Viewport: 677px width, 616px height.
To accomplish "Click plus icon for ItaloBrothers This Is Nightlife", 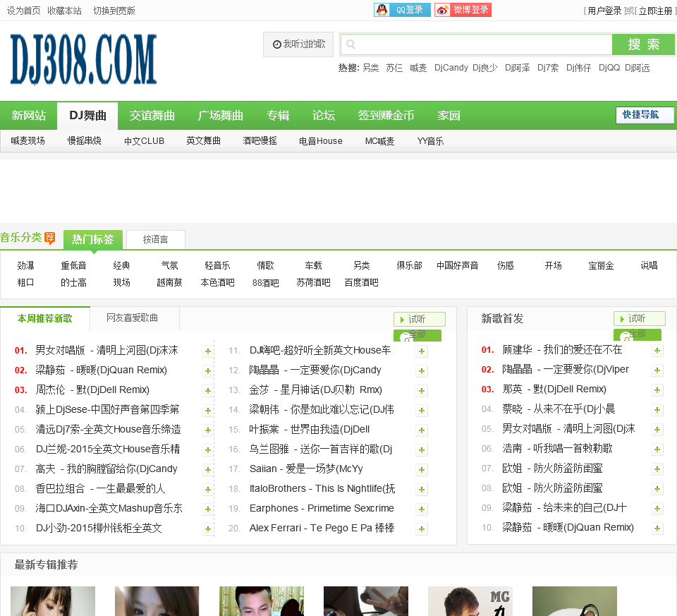I will click(422, 490).
